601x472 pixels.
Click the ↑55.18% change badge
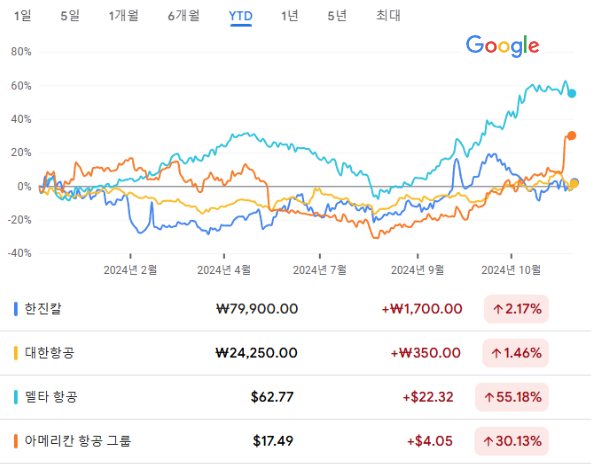coord(512,397)
